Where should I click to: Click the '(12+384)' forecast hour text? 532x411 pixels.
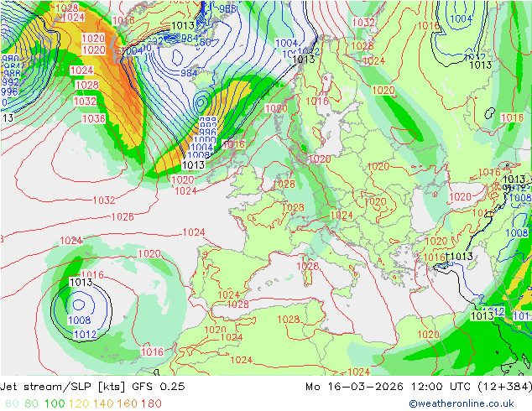coord(505,386)
